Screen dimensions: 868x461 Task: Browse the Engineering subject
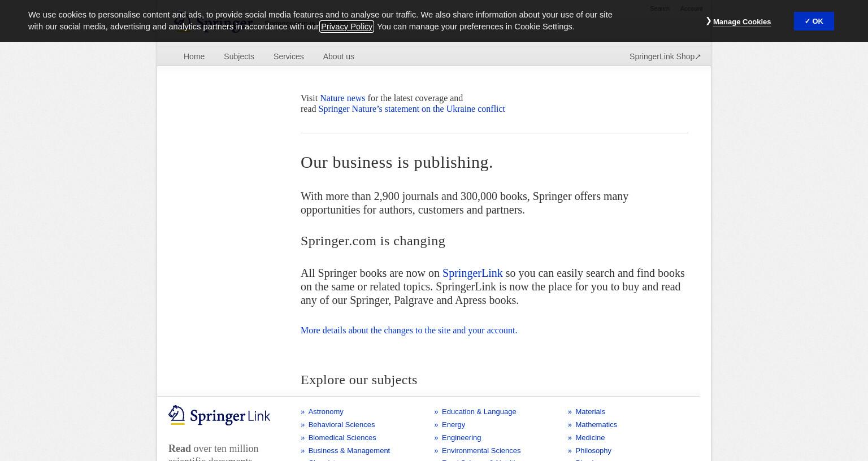coord(461,437)
